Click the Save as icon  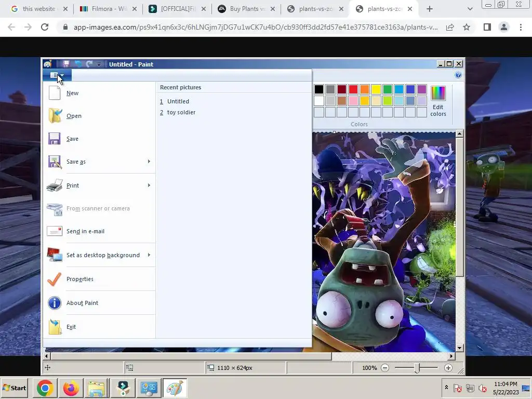(54, 162)
